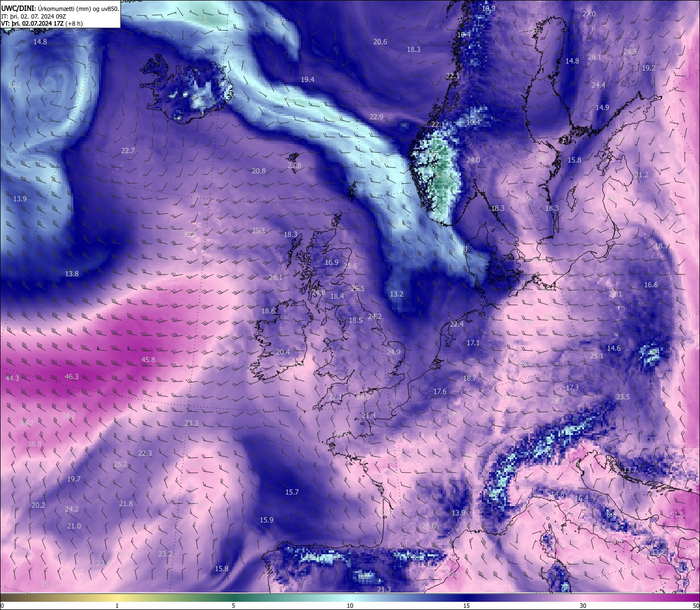Click the 46.3 value in the Atlantic
The image size is (700, 610).
point(72,376)
